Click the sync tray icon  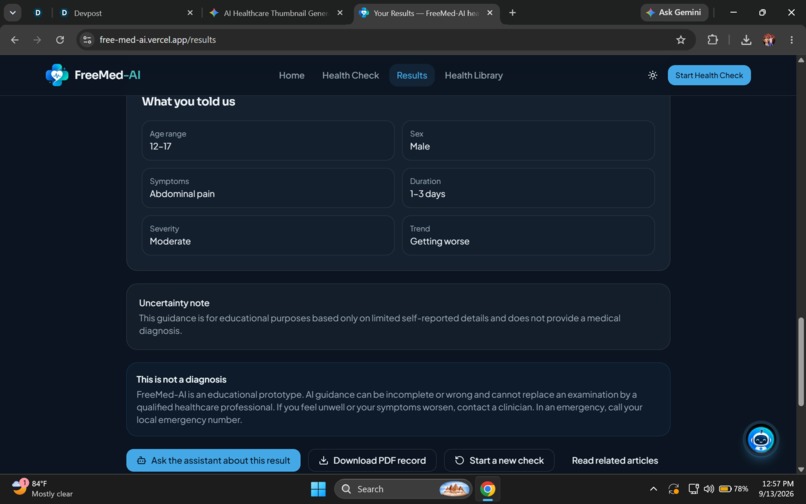673,489
